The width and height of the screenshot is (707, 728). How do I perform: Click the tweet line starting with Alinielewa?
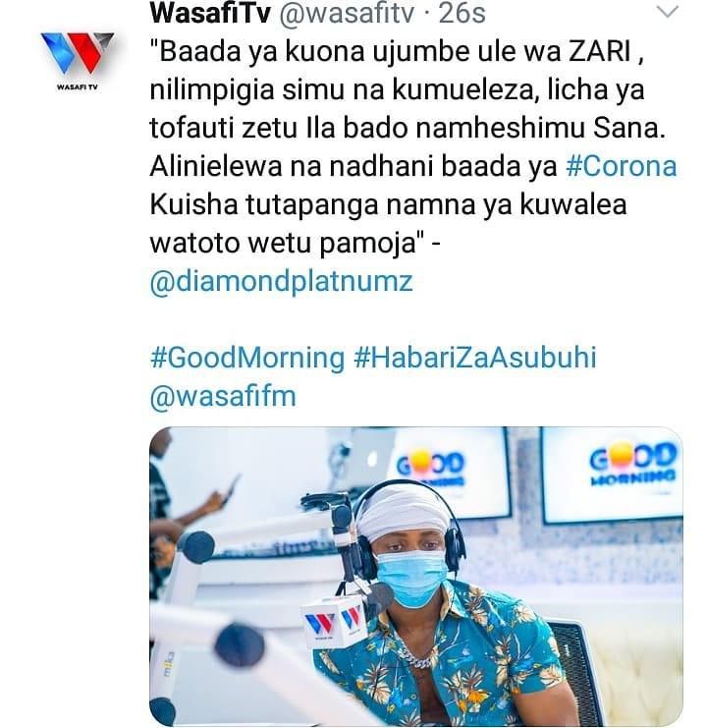412,166
